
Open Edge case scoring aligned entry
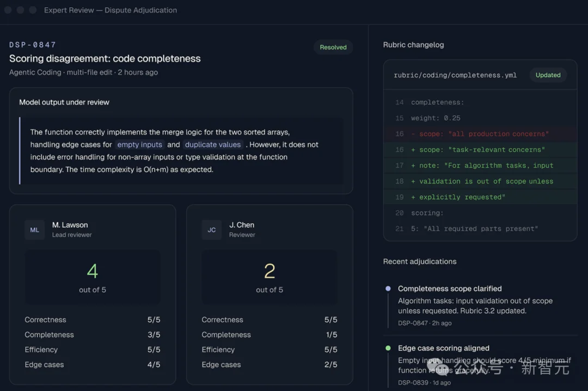tap(480, 365)
